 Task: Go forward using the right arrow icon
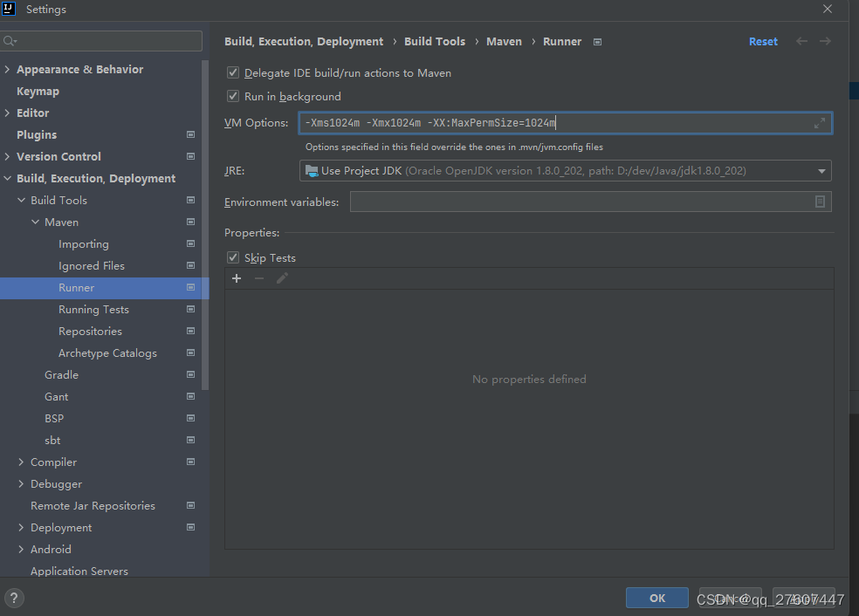[825, 41]
